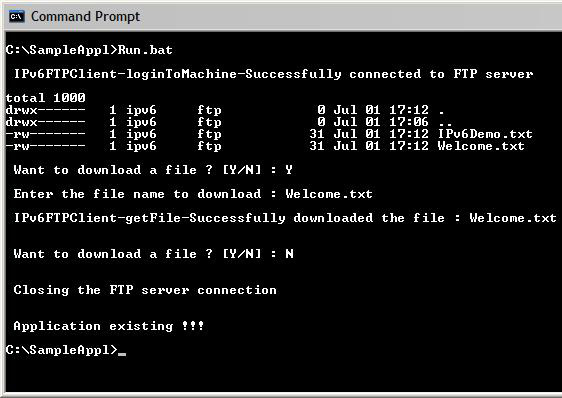The image size is (562, 398).
Task: Click Welcome.txt typed after file name prompt
Action: pyautogui.click(x=329, y=194)
